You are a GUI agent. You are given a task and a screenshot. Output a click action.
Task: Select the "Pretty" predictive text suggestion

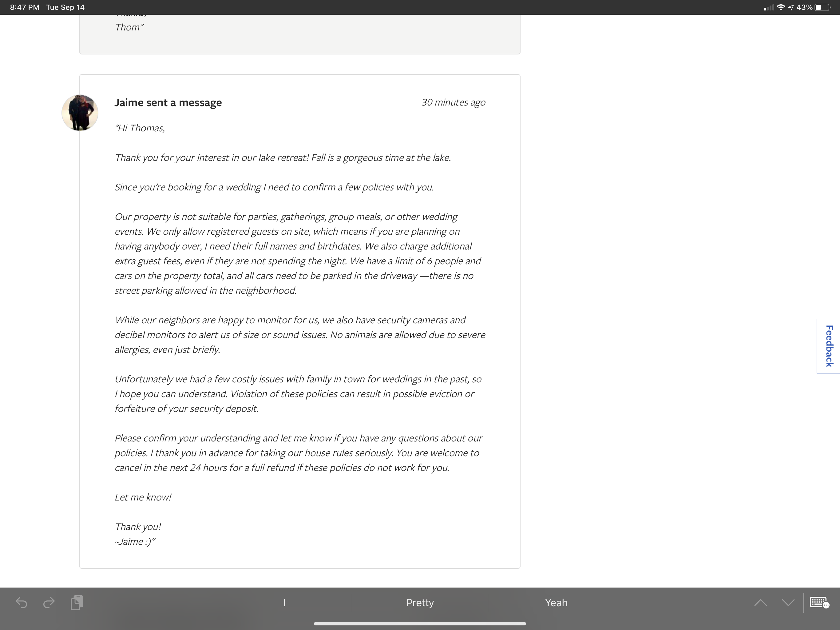click(x=420, y=603)
